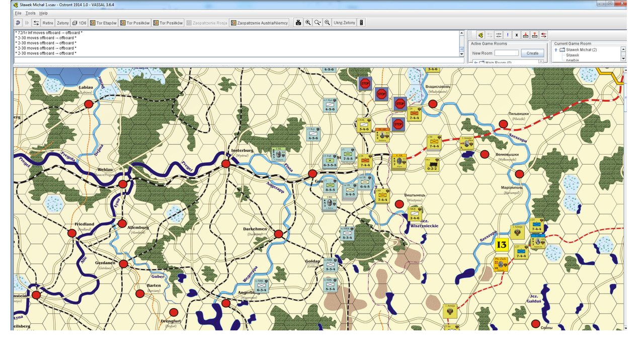Select the blue 8-5-5 infantry counter
The width and height of the screenshot is (644, 363).
330,185
